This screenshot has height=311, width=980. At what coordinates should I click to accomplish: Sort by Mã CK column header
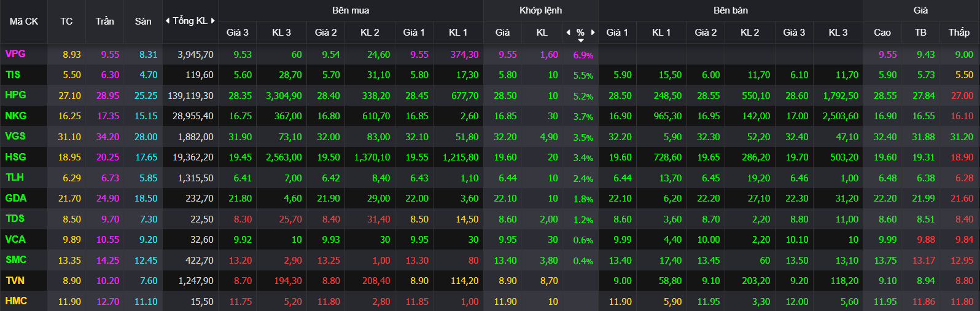pyautogui.click(x=24, y=22)
